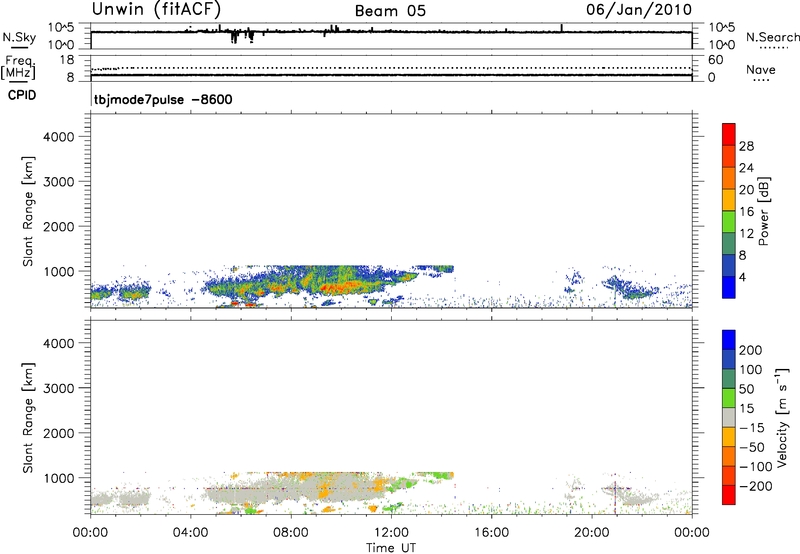Click the bright blue Power segment below 4
800x554 pixels.
pyautogui.click(x=729, y=287)
